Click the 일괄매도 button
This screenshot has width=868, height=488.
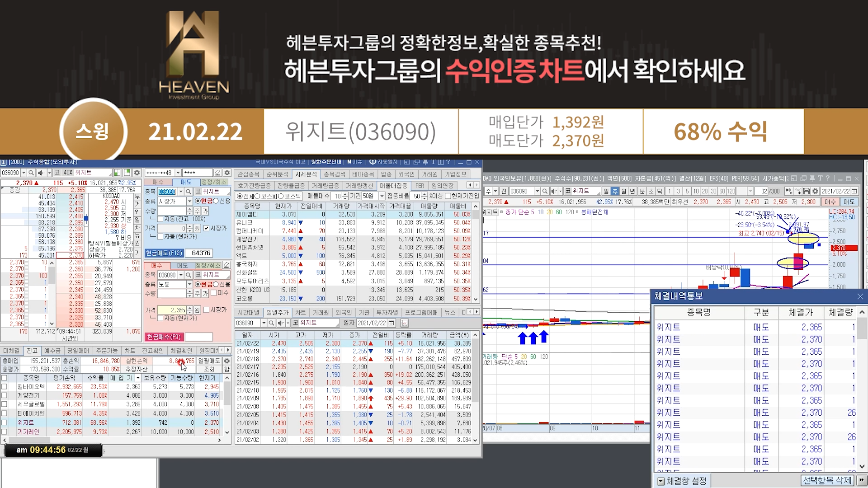click(209, 361)
